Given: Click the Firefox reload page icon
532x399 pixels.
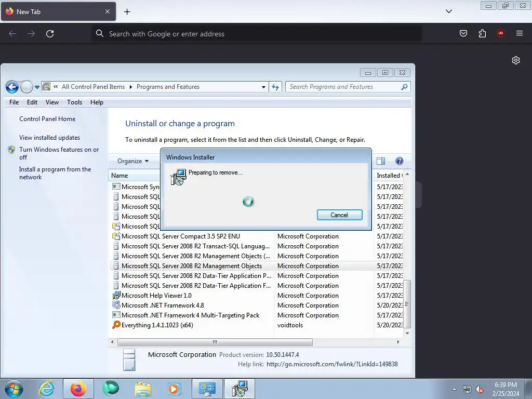Looking at the screenshot, I should pos(50,34).
